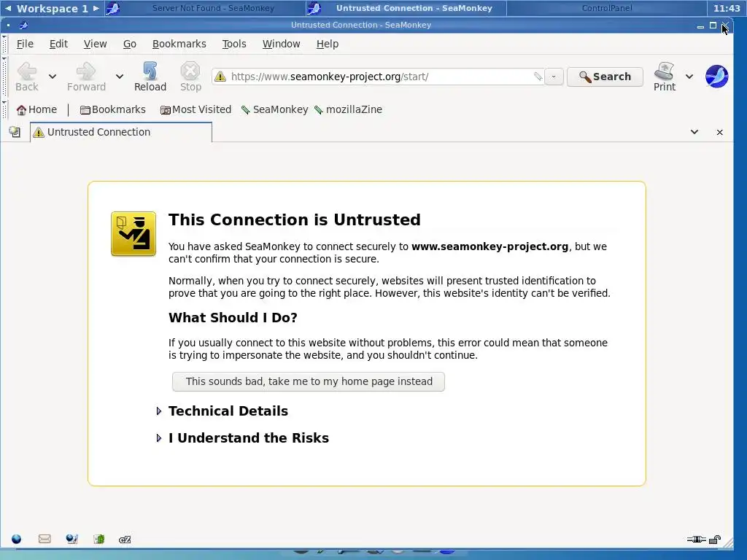Click the SeaMonkey throbber logo
The height and width of the screenshot is (560, 747).
click(716, 76)
